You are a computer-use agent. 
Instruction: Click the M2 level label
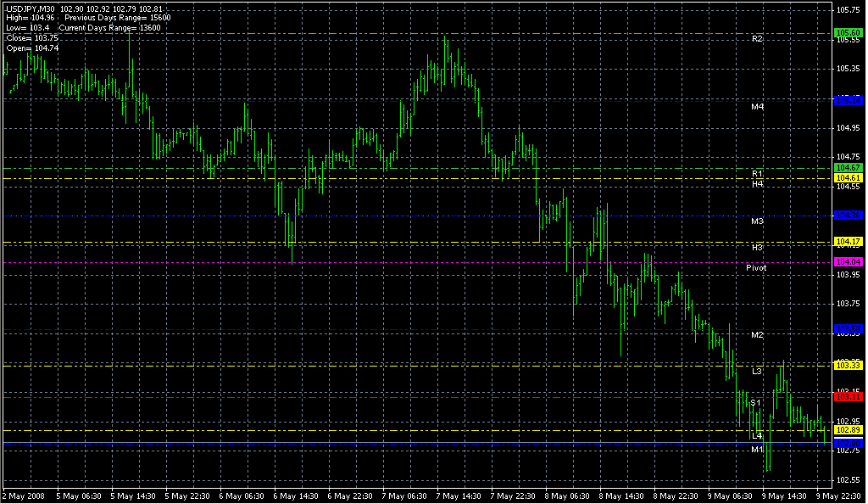click(x=757, y=335)
